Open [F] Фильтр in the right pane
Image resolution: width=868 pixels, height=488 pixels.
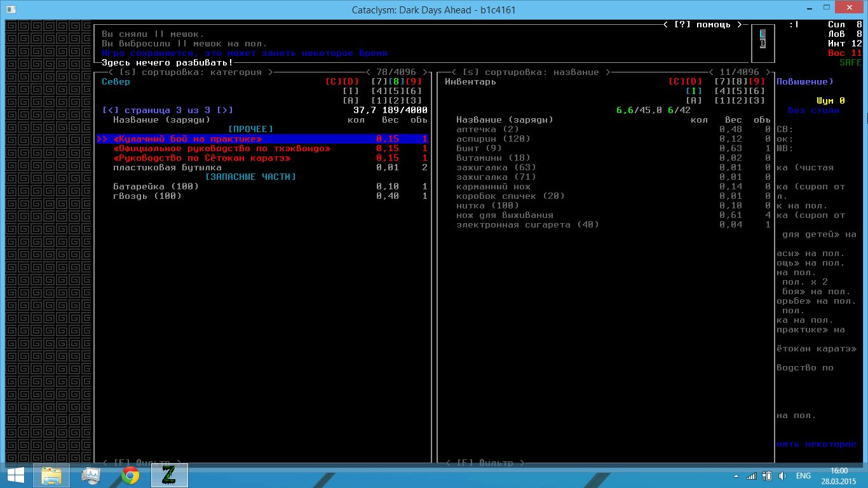click(485, 463)
